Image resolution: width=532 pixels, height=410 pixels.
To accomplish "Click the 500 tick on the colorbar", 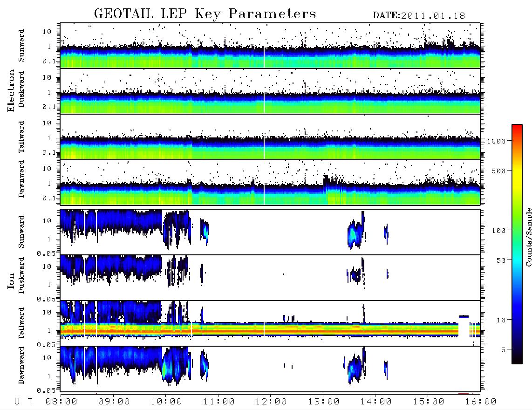I will [498, 171].
